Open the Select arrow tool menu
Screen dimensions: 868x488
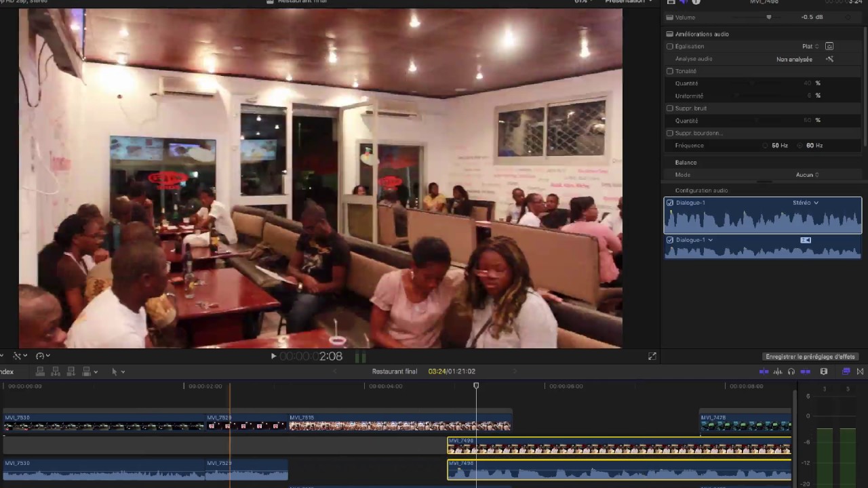117,371
